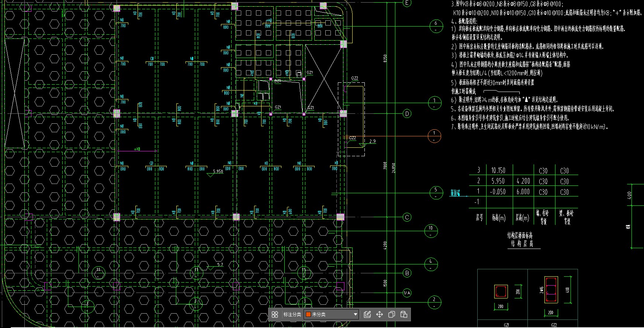Click axis bubble C

[x=407, y=217]
